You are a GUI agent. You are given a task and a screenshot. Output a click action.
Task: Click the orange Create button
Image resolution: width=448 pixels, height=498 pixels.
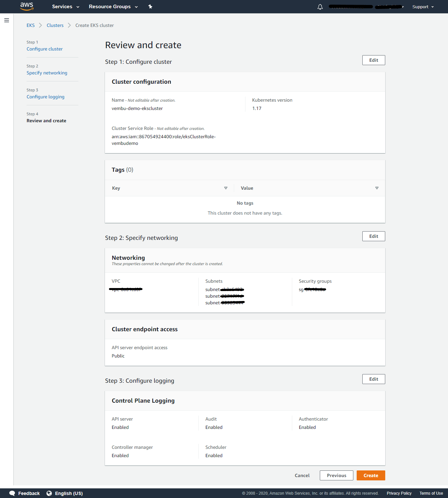tap(371, 475)
